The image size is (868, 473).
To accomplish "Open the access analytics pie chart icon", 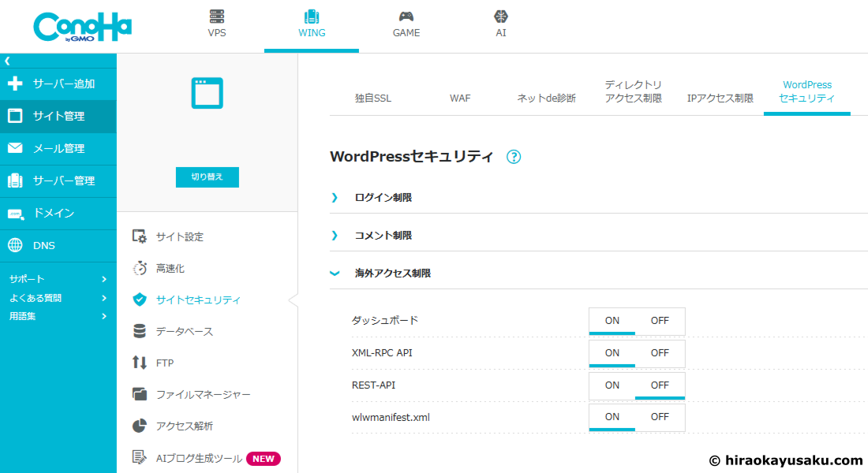I will click(140, 426).
